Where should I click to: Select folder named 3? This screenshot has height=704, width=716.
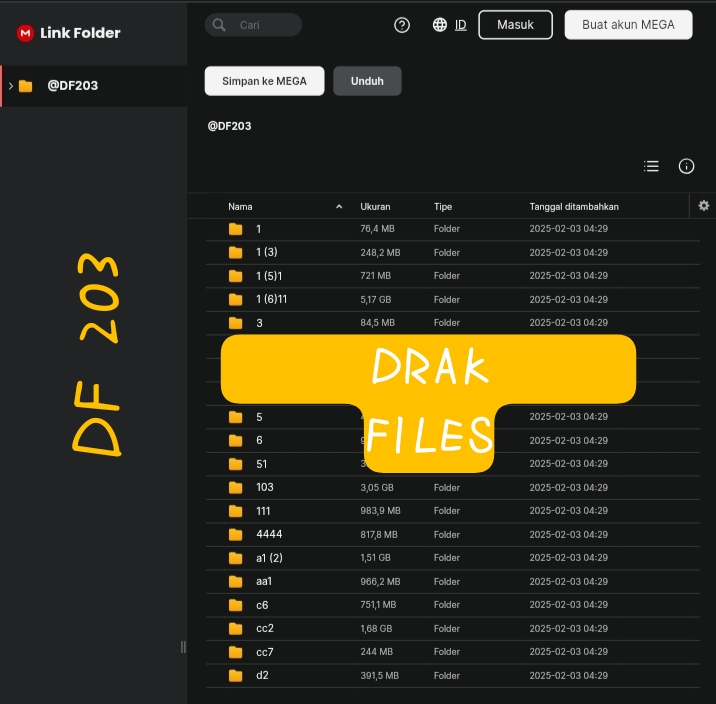(453, 323)
